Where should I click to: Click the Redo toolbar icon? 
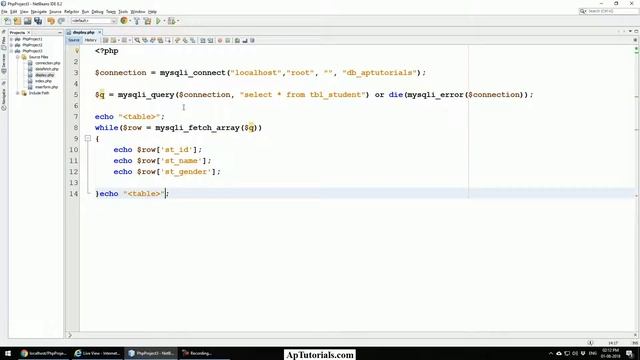(x=61, y=21)
